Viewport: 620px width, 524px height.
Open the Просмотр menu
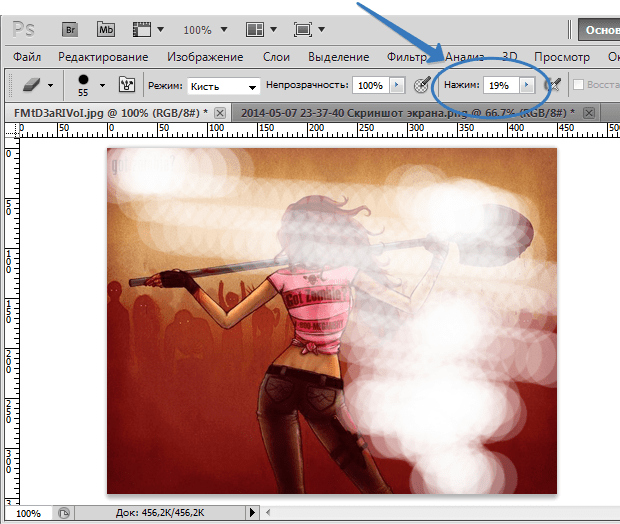pos(562,57)
